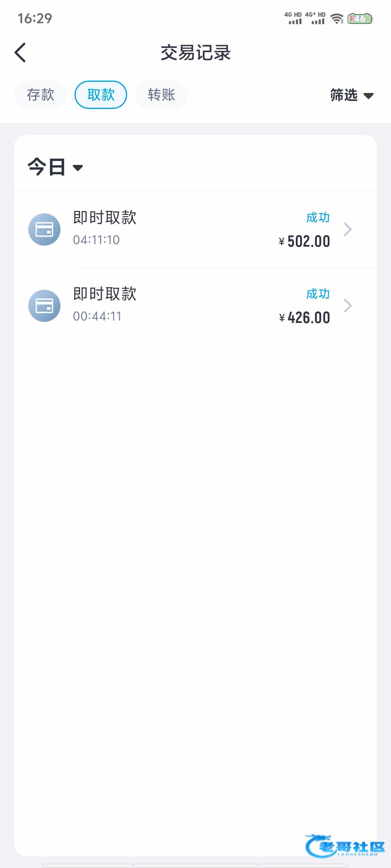391x868 pixels.
Task: Open details chevron for ¥502.00 record
Action: (348, 229)
